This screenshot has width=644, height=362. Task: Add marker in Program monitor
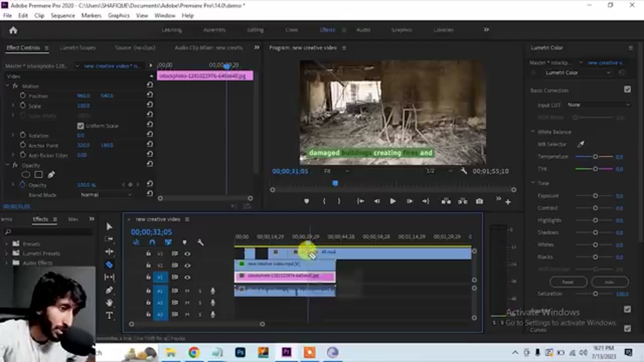pos(306,201)
